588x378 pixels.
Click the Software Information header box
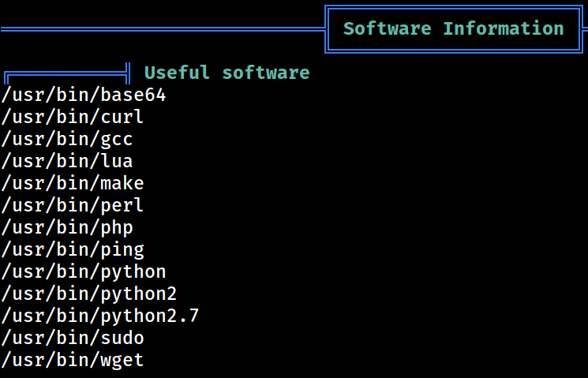pos(454,29)
